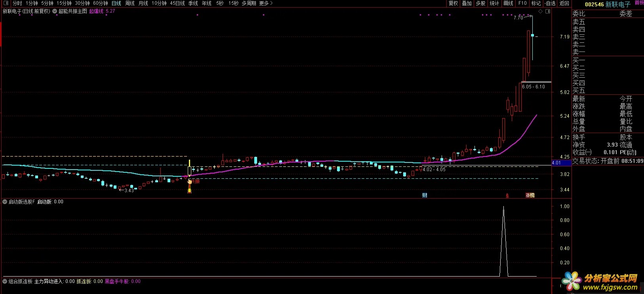Click the 共振 signal marker
This screenshot has height=294, width=644.
195,181
